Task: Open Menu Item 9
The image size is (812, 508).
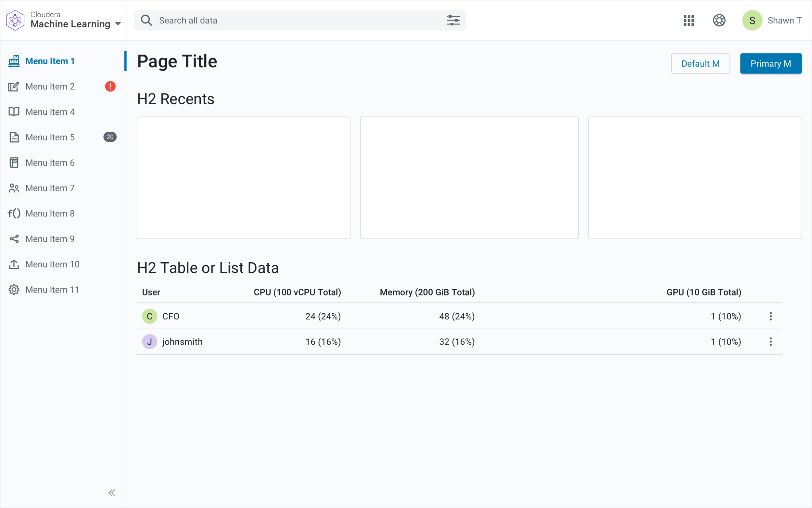Action: pyautogui.click(x=50, y=239)
